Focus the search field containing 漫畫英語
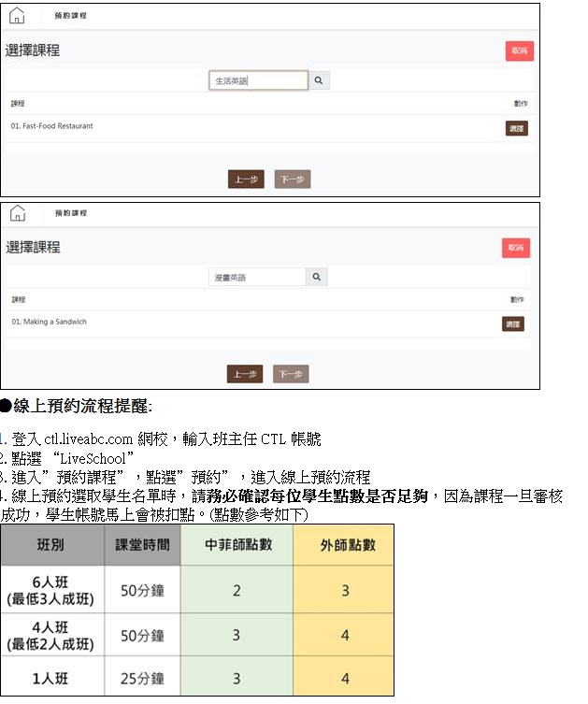The height and width of the screenshot is (704, 588). tap(256, 278)
